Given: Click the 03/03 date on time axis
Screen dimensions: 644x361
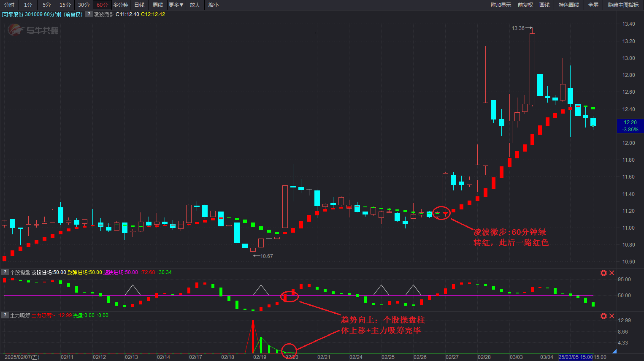Looking at the screenshot, I should 516,357.
